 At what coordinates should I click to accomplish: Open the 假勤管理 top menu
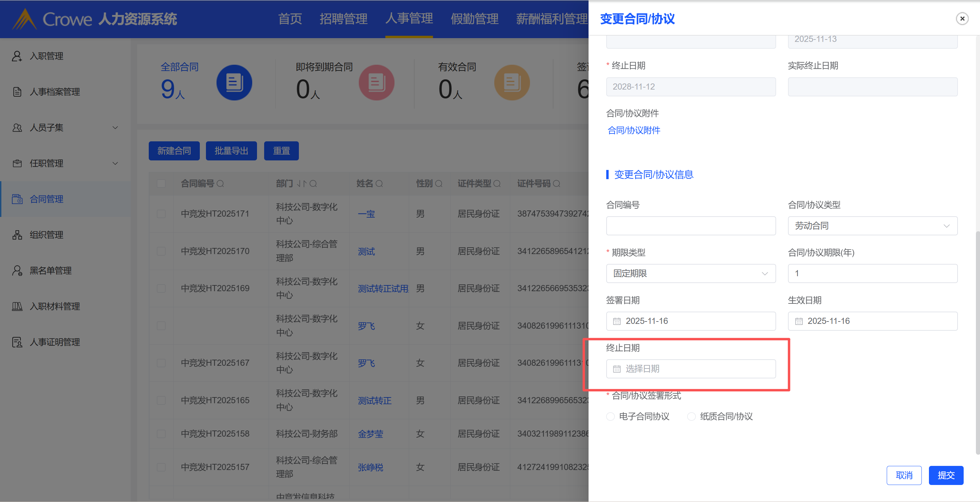coord(474,19)
